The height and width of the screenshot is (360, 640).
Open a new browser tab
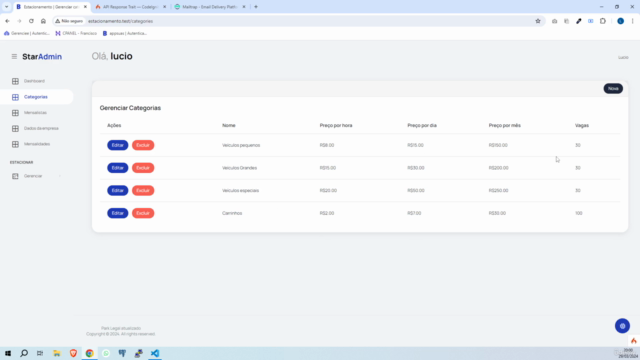click(256, 7)
